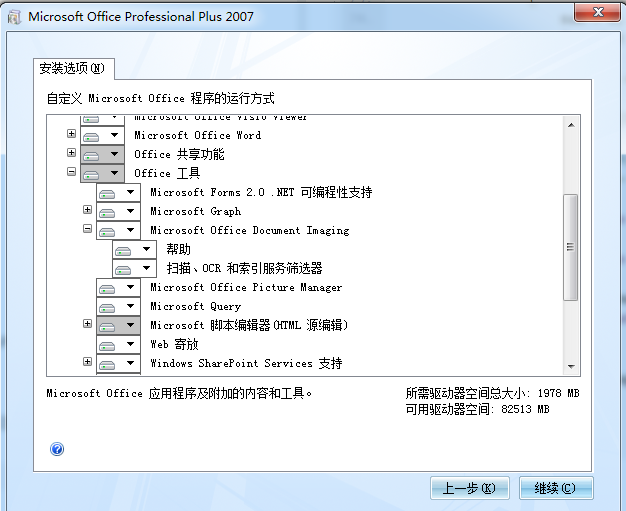Select Microsoft Office Document Imaging row text
This screenshot has height=511, width=626.
click(x=250, y=230)
